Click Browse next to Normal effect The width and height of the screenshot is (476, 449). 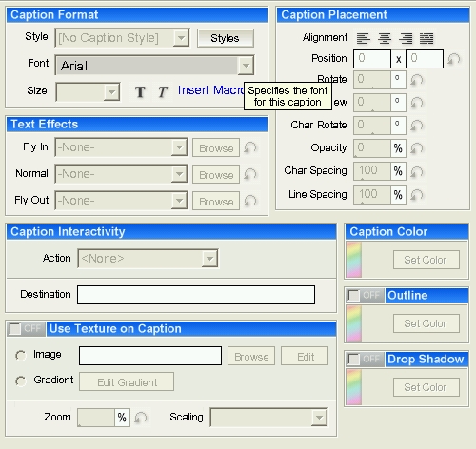point(216,174)
